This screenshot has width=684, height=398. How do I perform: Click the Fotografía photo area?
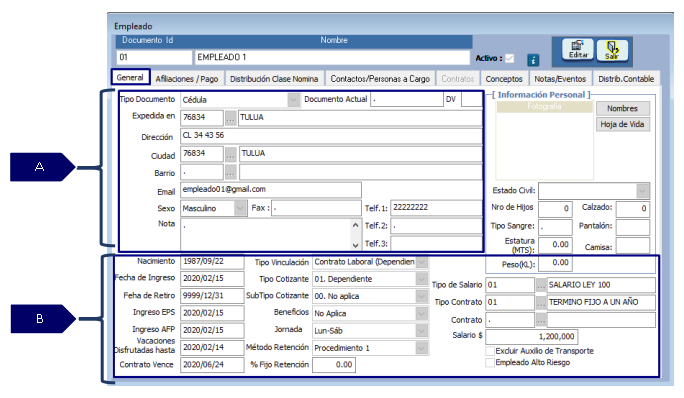pyautogui.click(x=544, y=141)
